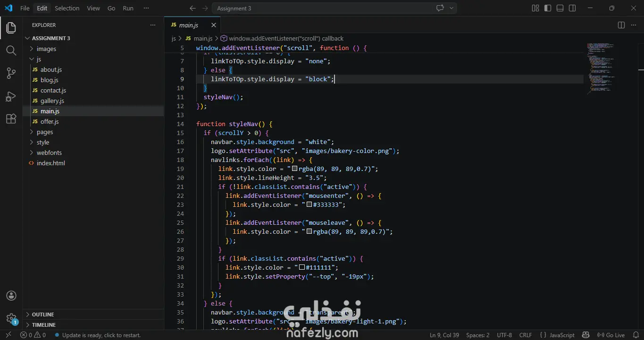This screenshot has height=340, width=644.
Task: Change the UTF-8 file encoding
Action: click(x=504, y=335)
